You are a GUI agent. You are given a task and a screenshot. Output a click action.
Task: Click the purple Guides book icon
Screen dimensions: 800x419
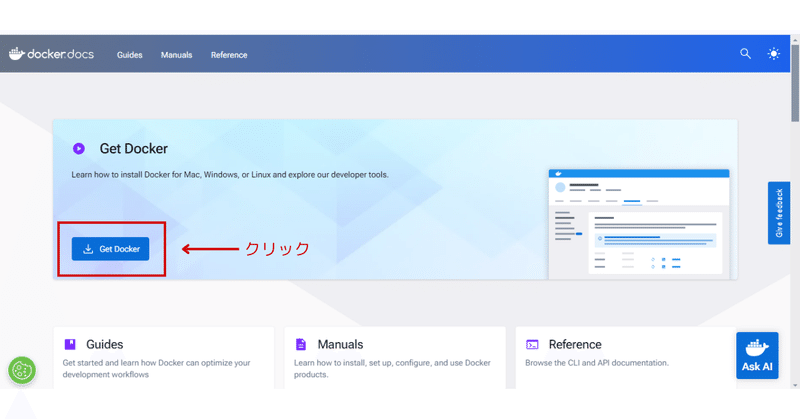(70, 344)
